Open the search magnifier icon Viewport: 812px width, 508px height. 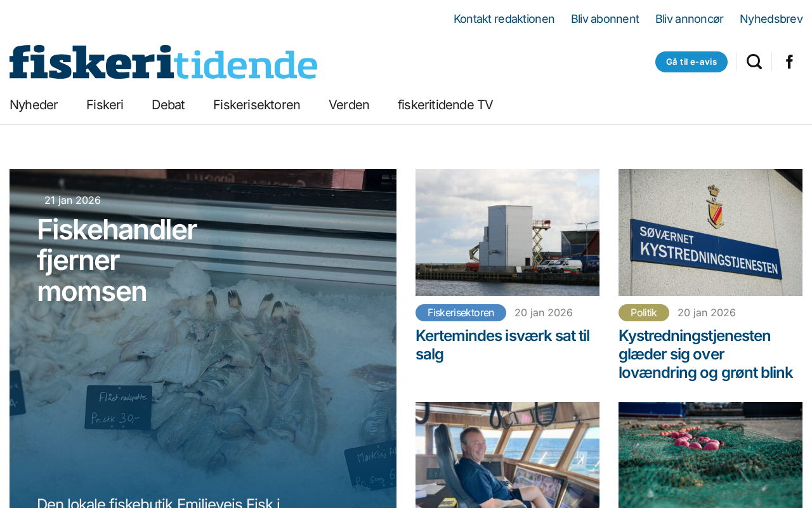(x=754, y=62)
